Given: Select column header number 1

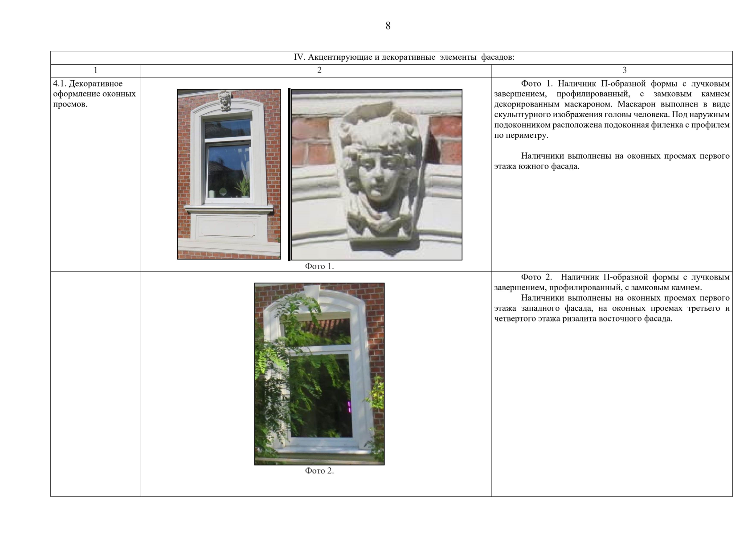Looking at the screenshot, I should click(x=95, y=70).
